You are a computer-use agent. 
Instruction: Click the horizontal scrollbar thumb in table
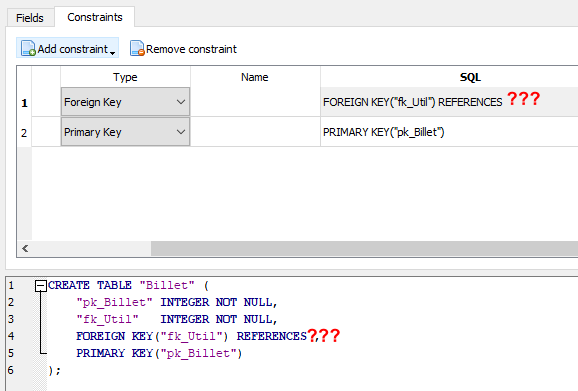364,248
